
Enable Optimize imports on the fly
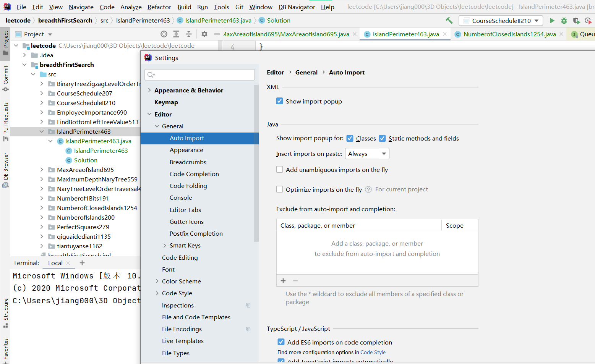pos(280,189)
